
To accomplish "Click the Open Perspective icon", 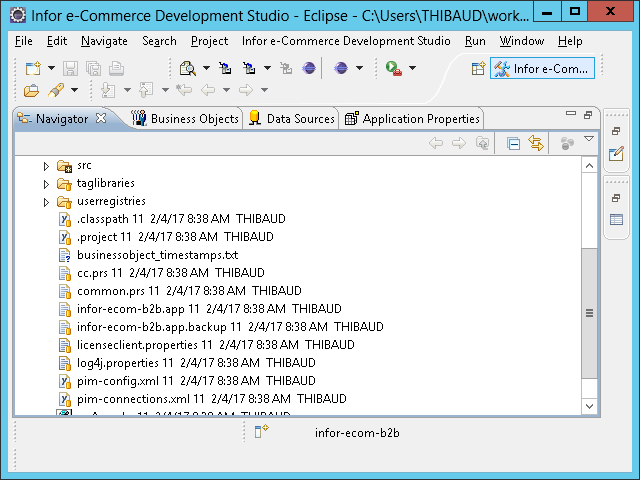I will coord(478,68).
